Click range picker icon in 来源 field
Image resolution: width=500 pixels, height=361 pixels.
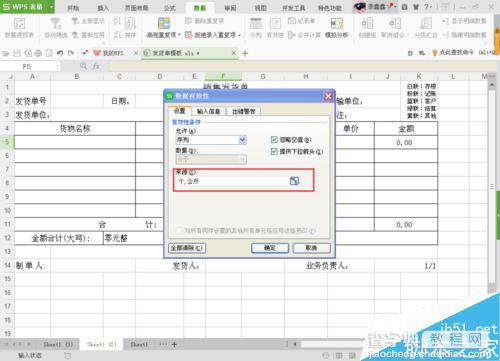(x=294, y=181)
